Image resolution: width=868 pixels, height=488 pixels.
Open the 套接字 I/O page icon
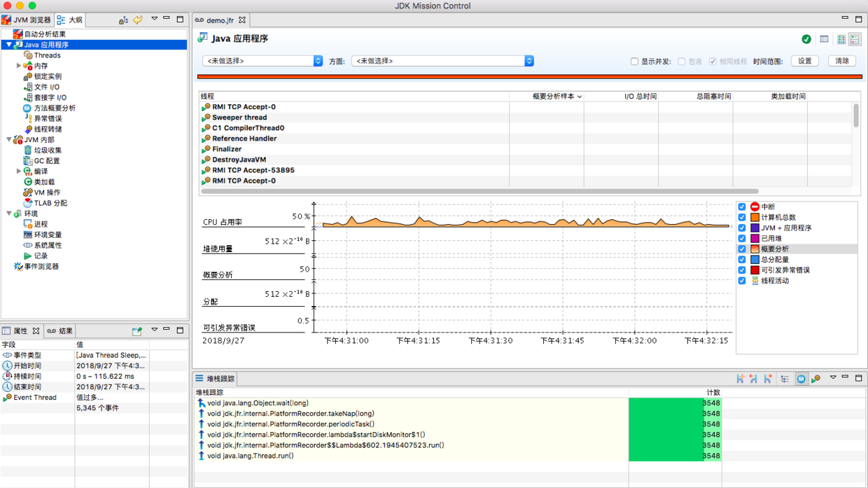[x=28, y=97]
